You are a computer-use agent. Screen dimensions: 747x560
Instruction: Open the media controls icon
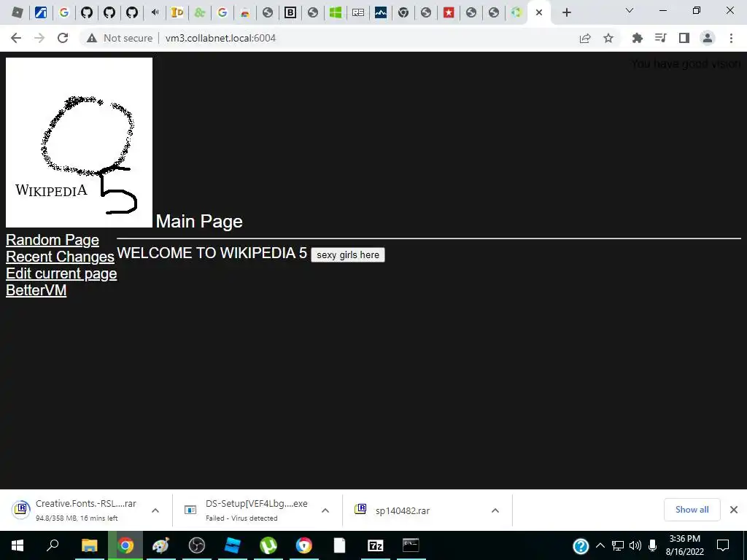click(x=660, y=38)
